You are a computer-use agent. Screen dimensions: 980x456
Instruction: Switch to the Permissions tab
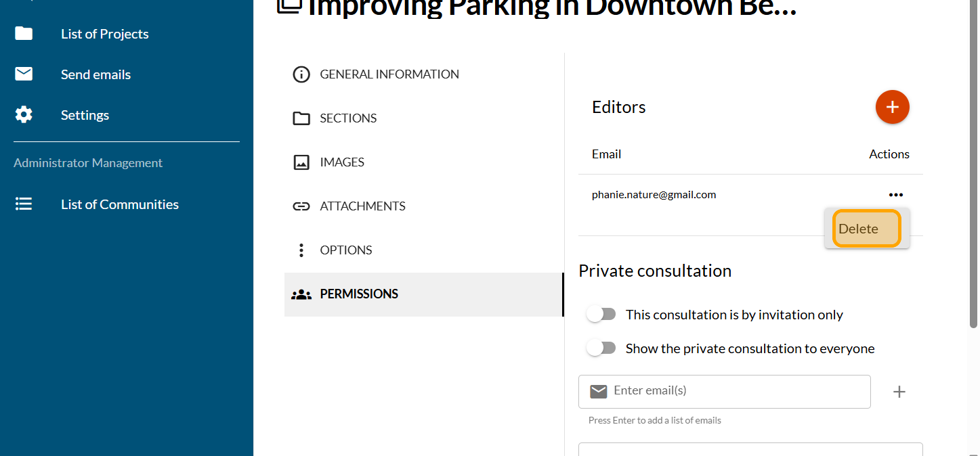[358, 294]
